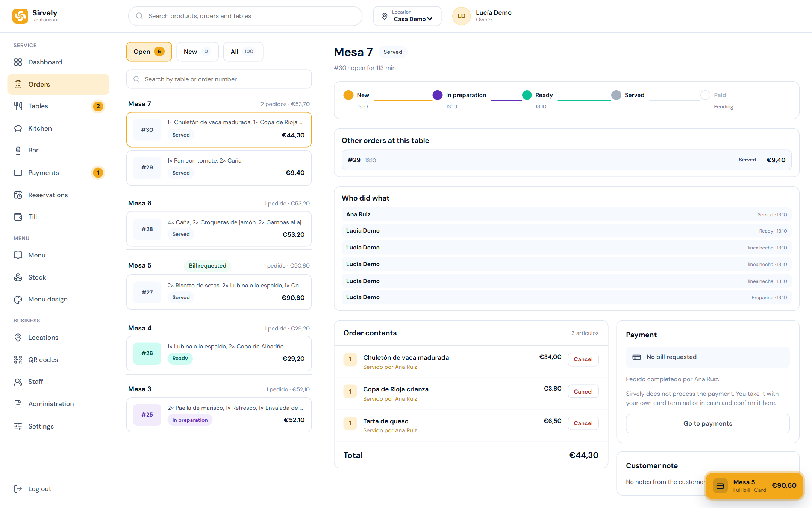Click the Till wallet icon
The width and height of the screenshot is (812, 508).
tap(18, 217)
